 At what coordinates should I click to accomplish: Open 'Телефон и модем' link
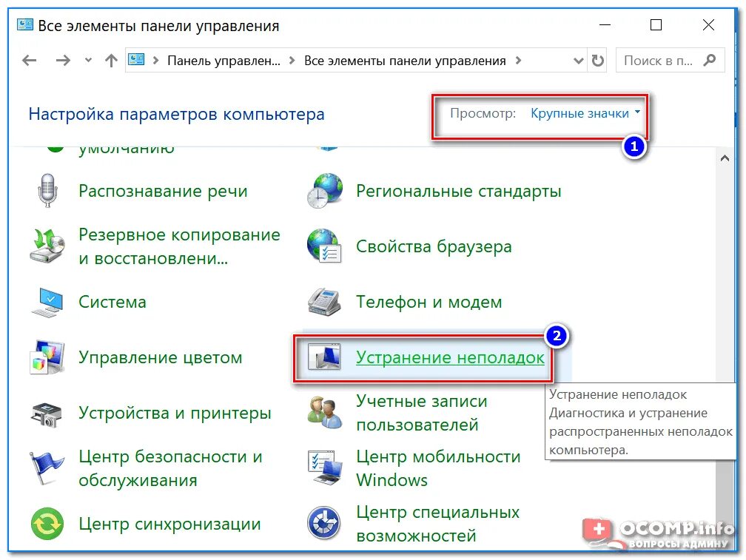pyautogui.click(x=429, y=302)
